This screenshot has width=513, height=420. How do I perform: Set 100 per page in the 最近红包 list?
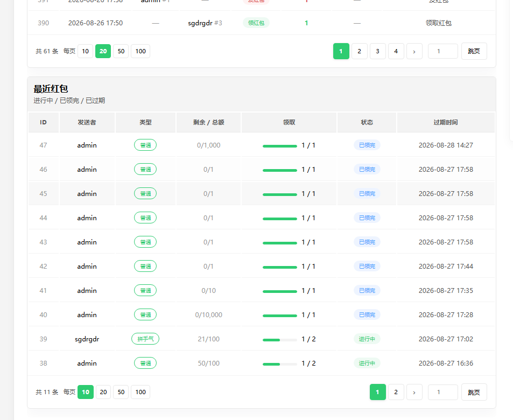pos(140,392)
